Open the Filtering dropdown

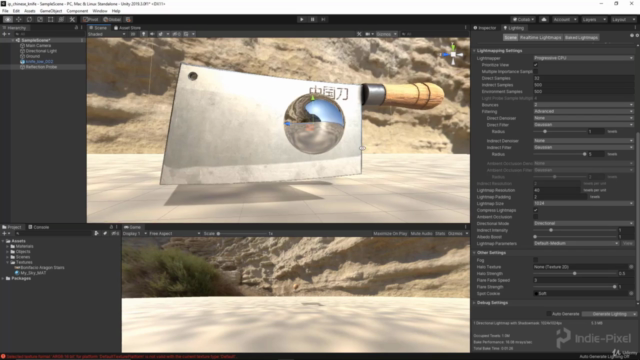click(584, 111)
